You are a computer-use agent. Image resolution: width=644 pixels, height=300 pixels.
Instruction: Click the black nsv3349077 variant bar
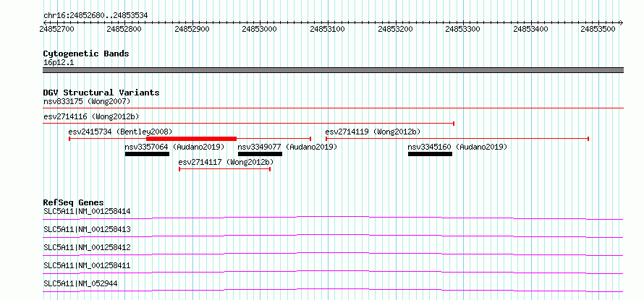(x=260, y=154)
